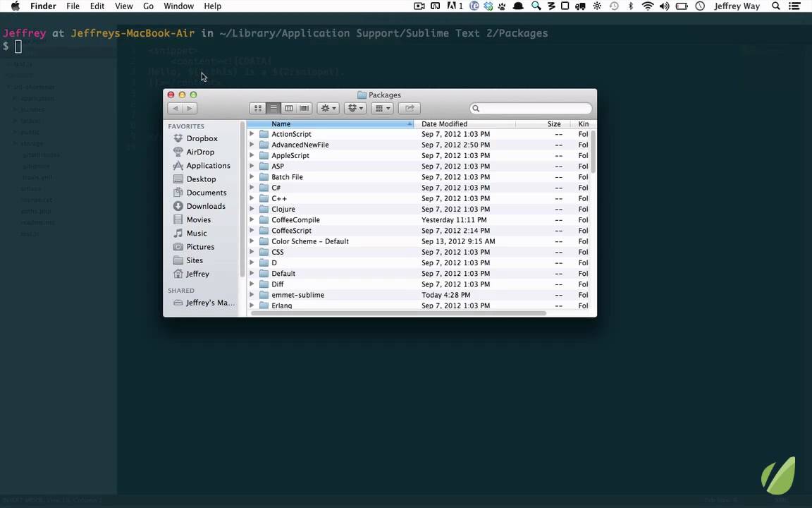Select the Color Scheme - Default folder
Viewport: 812px width, 508px height.
coord(419,241)
